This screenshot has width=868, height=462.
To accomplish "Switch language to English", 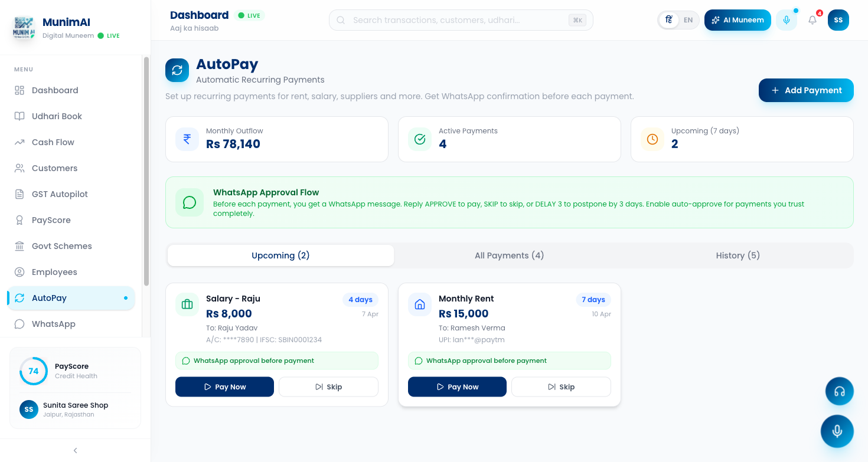I will click(688, 19).
